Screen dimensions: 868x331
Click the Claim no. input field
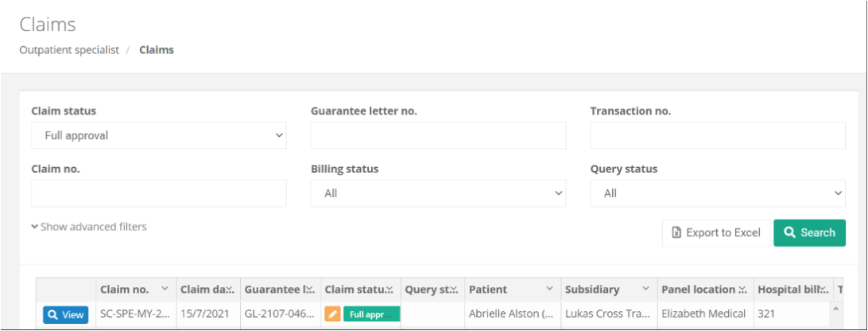pos(159,193)
